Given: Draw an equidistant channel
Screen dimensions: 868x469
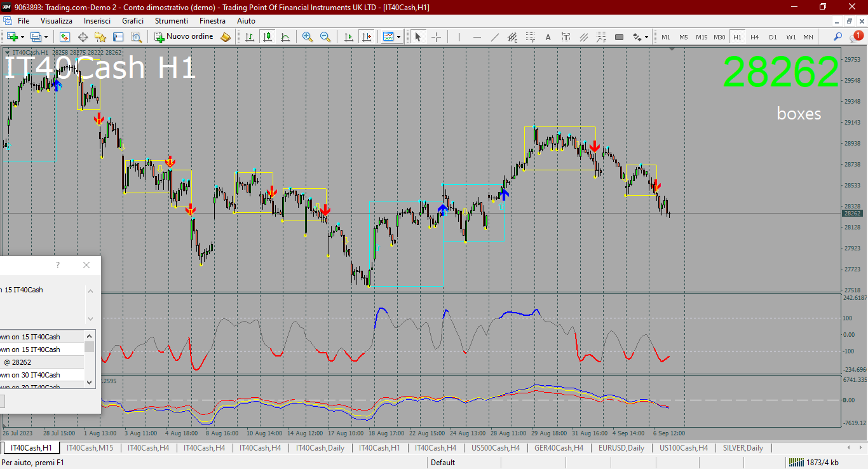Looking at the screenshot, I should 512,37.
